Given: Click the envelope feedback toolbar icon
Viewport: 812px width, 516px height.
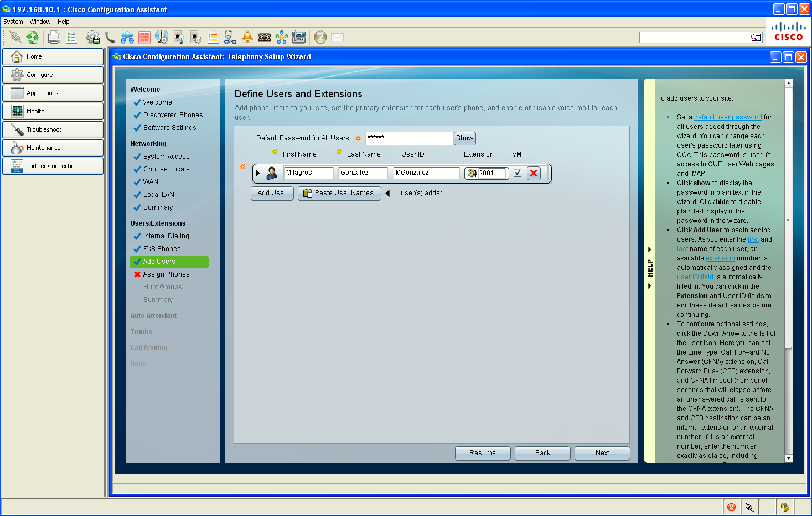Looking at the screenshot, I should pyautogui.click(x=338, y=37).
